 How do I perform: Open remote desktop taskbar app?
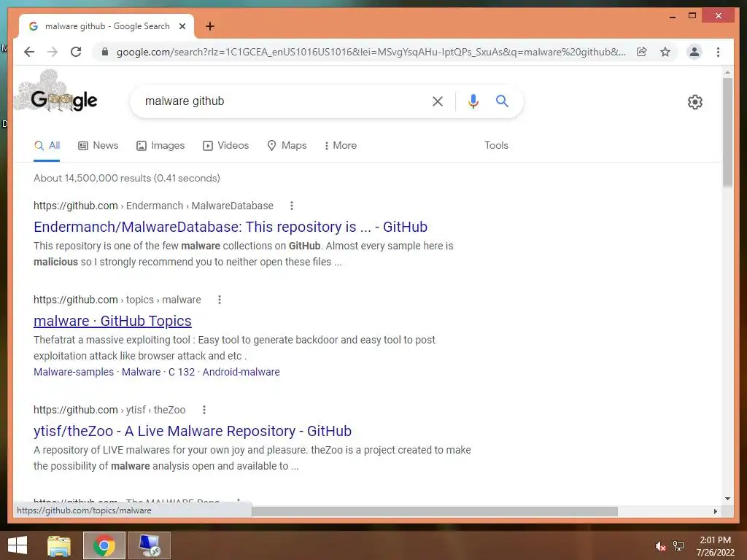coord(150,545)
